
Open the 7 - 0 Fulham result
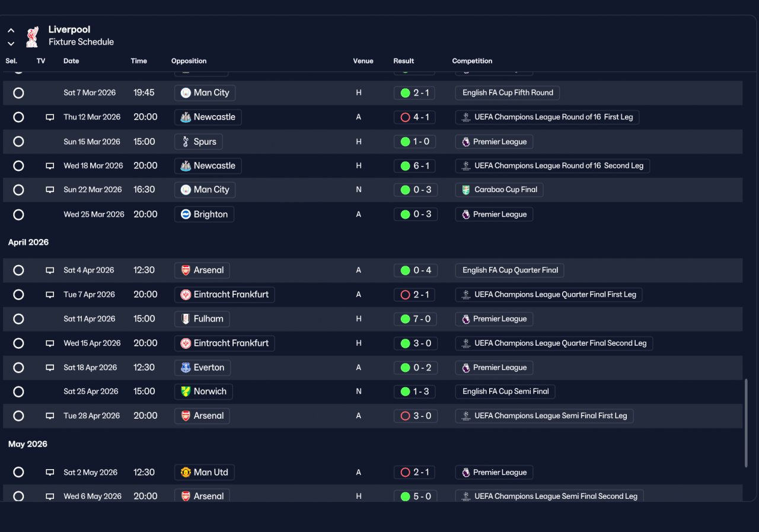coord(415,319)
